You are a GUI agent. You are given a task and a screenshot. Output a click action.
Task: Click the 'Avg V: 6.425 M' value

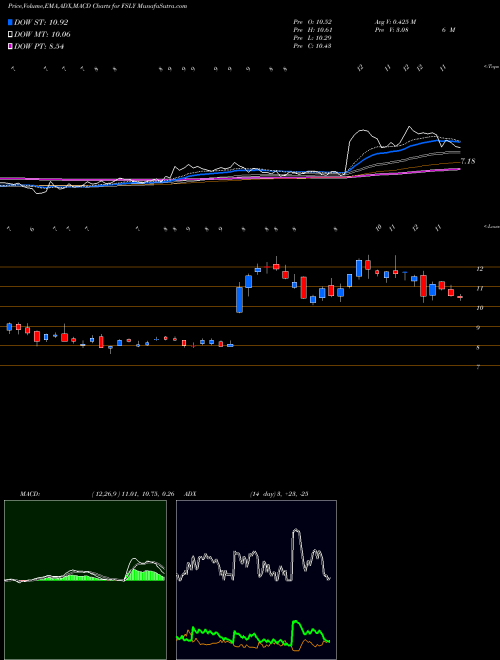(x=395, y=22)
